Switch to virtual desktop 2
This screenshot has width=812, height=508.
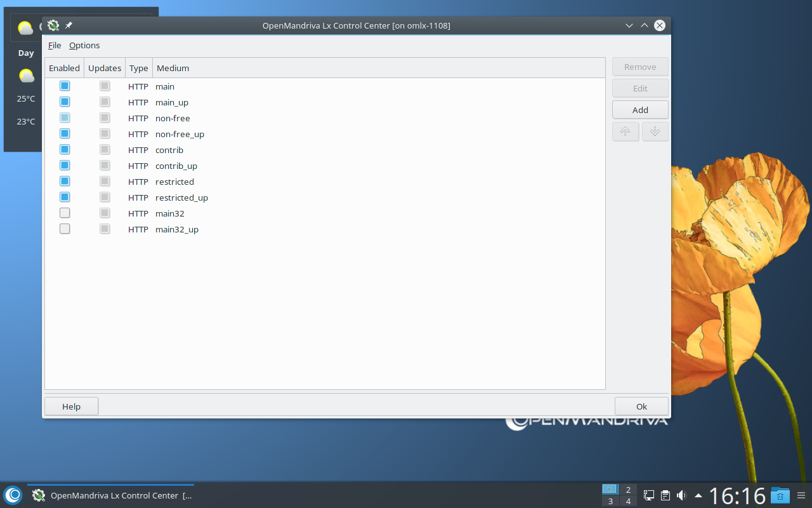tap(628, 490)
